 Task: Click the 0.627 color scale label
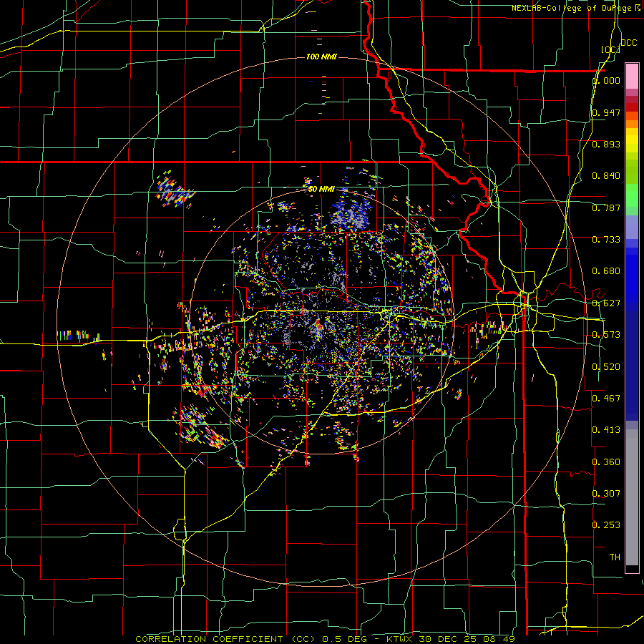[x=606, y=303]
